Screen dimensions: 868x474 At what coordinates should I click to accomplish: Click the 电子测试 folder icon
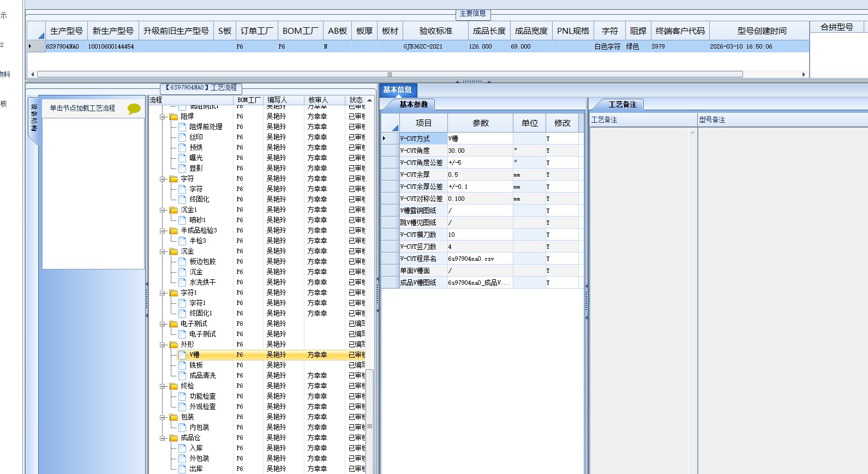click(174, 324)
